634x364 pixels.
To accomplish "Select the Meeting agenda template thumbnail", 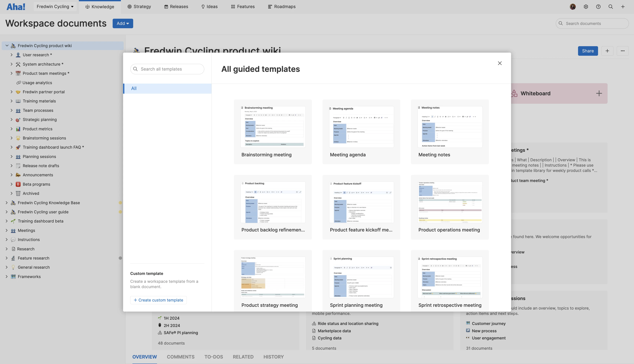I will coord(361,127).
